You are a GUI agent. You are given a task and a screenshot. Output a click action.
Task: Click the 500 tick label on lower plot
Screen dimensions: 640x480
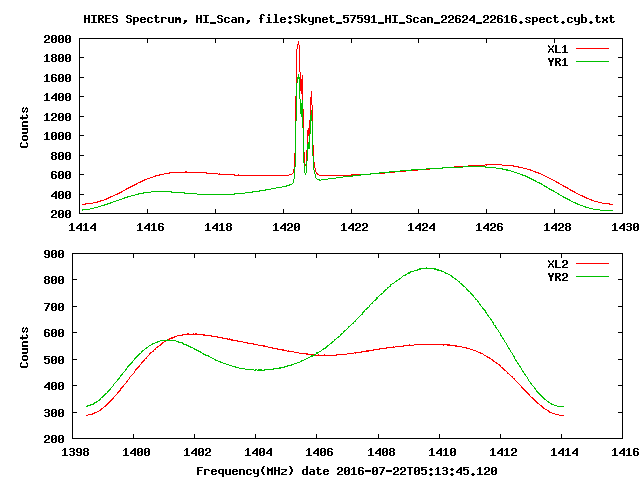point(54,360)
